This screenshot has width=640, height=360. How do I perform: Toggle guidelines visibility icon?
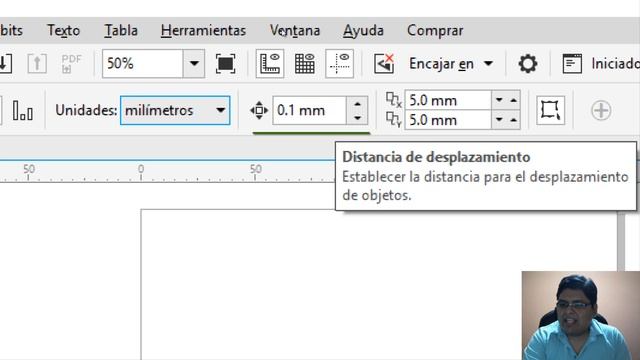339,64
